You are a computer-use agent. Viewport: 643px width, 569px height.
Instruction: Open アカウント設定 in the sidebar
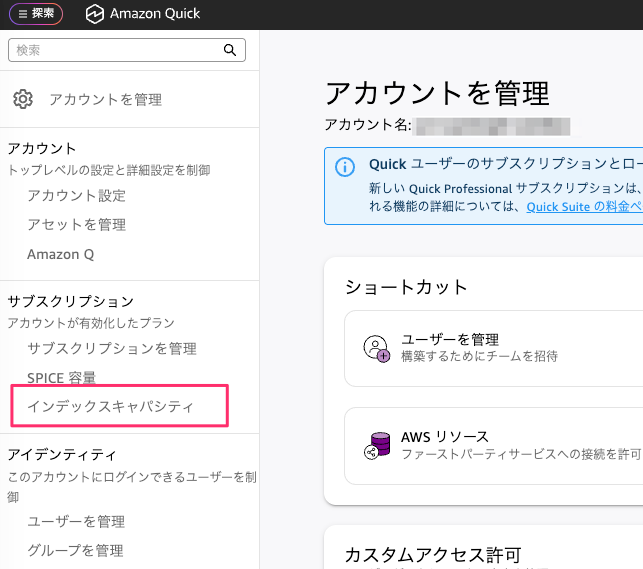click(x=77, y=196)
